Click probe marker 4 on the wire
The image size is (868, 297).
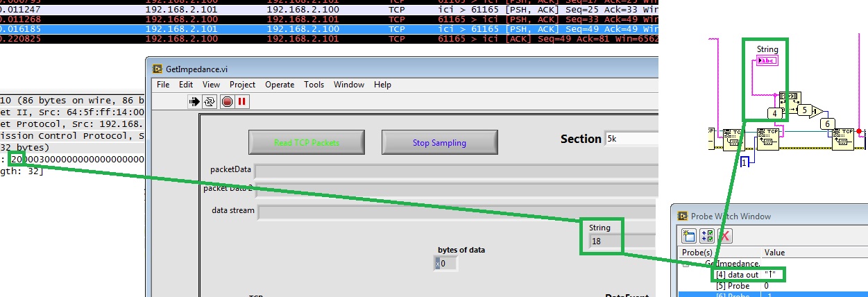(775, 113)
